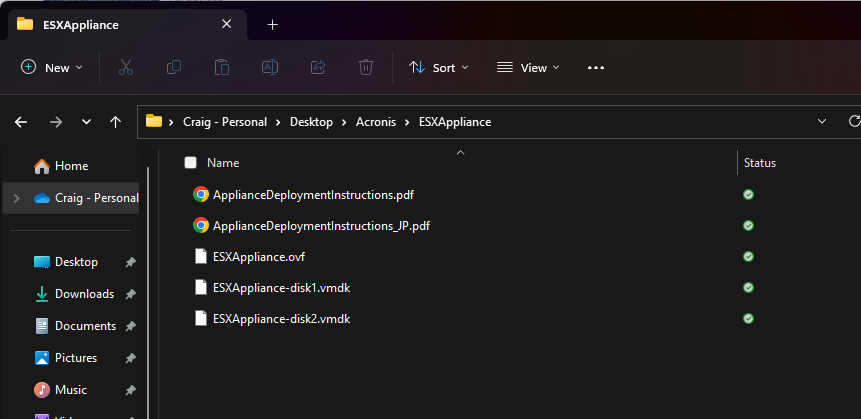Click the Cut scissors icon
Screen dimensions: 861x419
pos(126,68)
